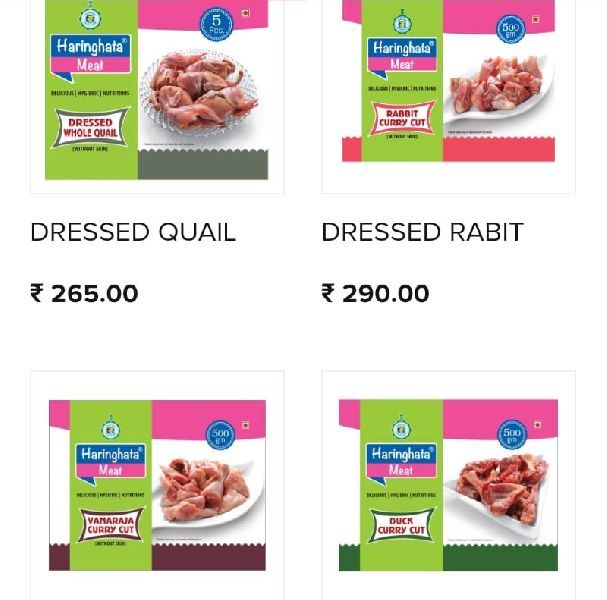Open the Duck Curry Cut product image
This screenshot has height=600, width=607.
(x=448, y=485)
